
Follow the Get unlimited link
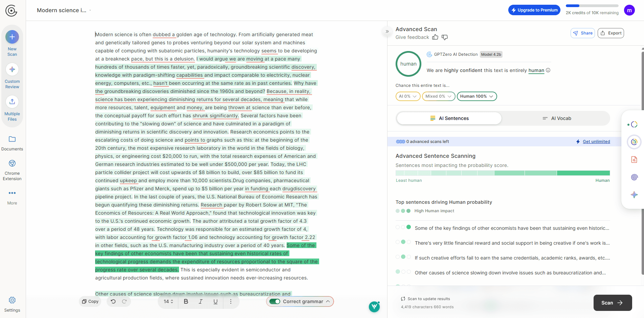click(x=596, y=141)
